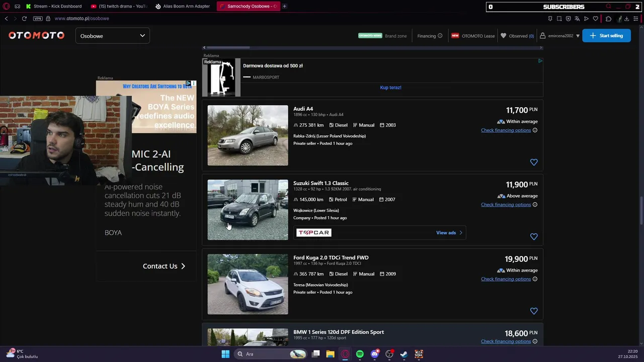Go back with the browser arrow
The height and width of the screenshot is (362, 644).
click(6, 19)
